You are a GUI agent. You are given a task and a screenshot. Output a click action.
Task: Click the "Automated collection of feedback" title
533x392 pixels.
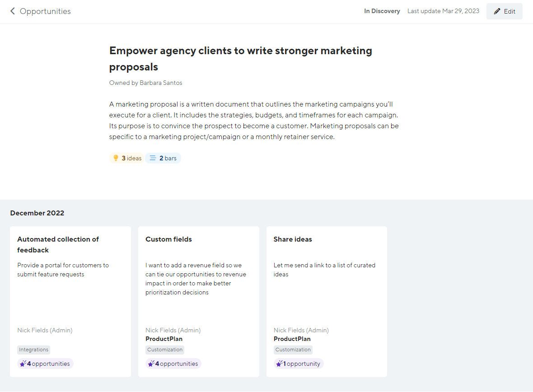[x=58, y=244]
